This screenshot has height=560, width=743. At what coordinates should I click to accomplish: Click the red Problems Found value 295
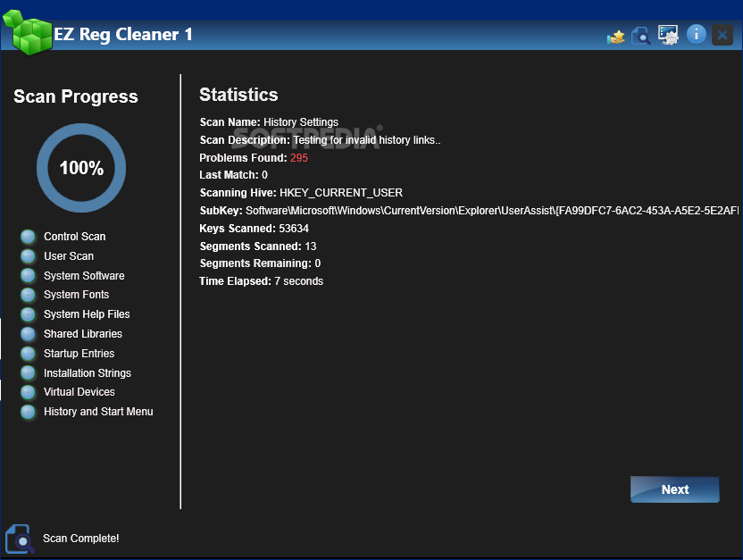pos(299,158)
